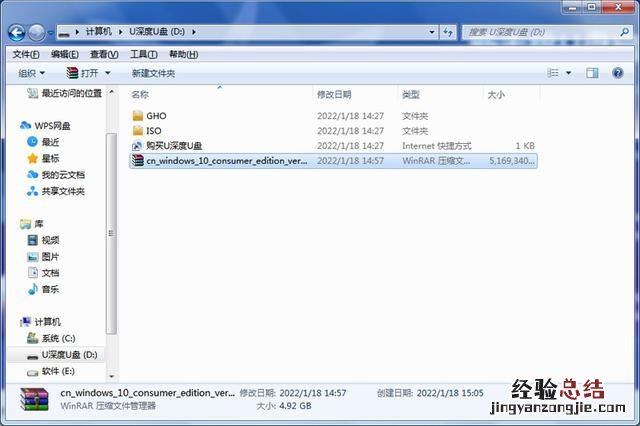640x426 pixels.
Task: Select U深度U盘 (D:) in navigation pane
Action: tap(62, 355)
